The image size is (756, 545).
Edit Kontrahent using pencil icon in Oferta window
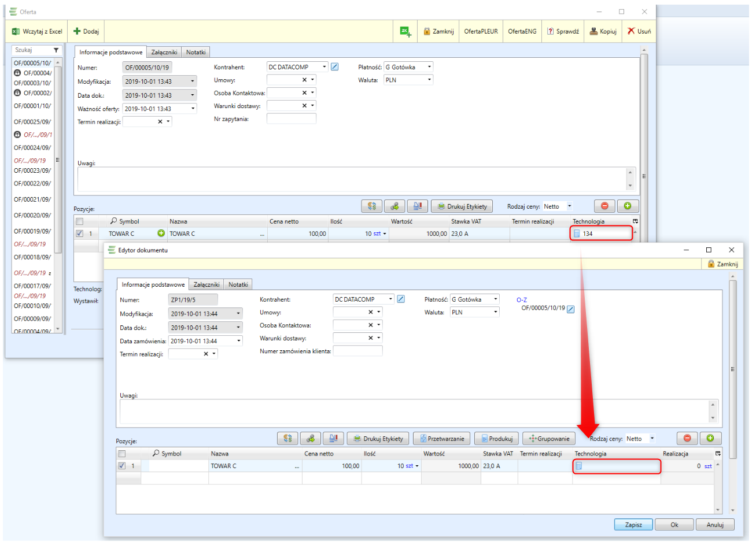click(x=334, y=67)
